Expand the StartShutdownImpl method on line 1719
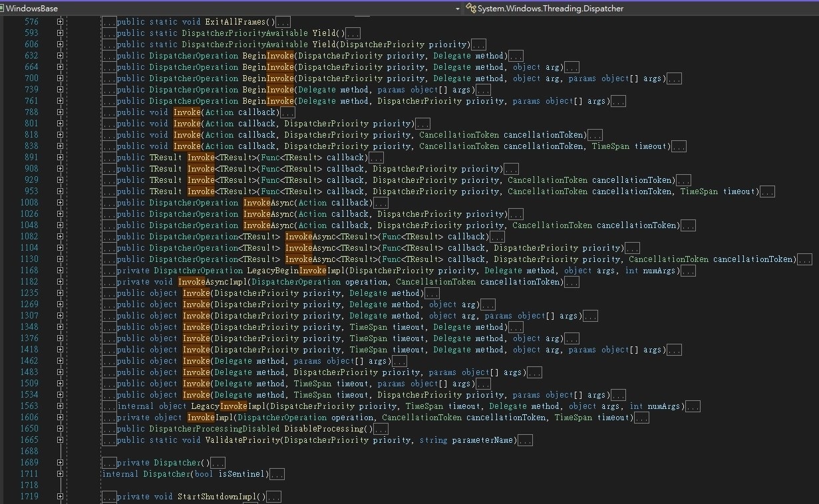The image size is (819, 504). coord(60,497)
